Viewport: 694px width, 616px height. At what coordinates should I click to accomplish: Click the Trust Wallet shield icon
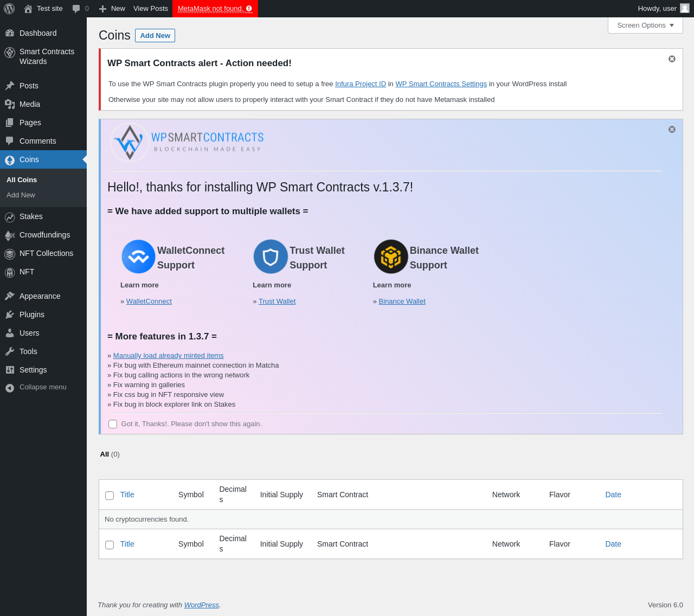tap(271, 256)
